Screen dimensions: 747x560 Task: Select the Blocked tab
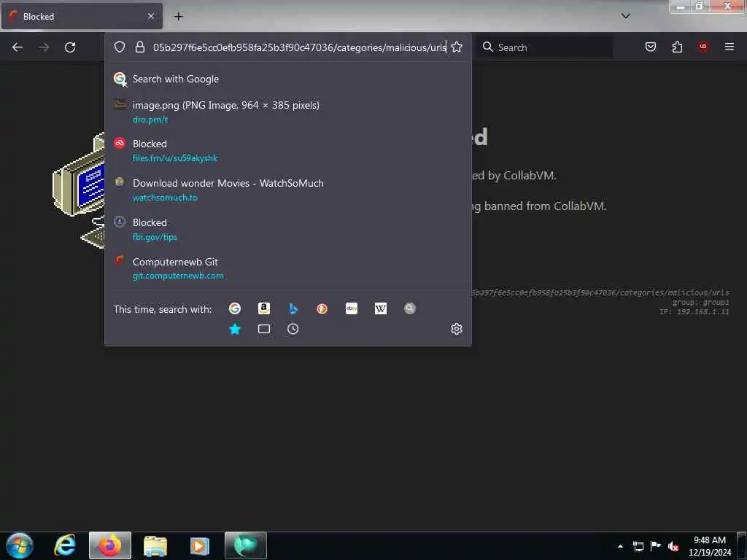[82, 16]
